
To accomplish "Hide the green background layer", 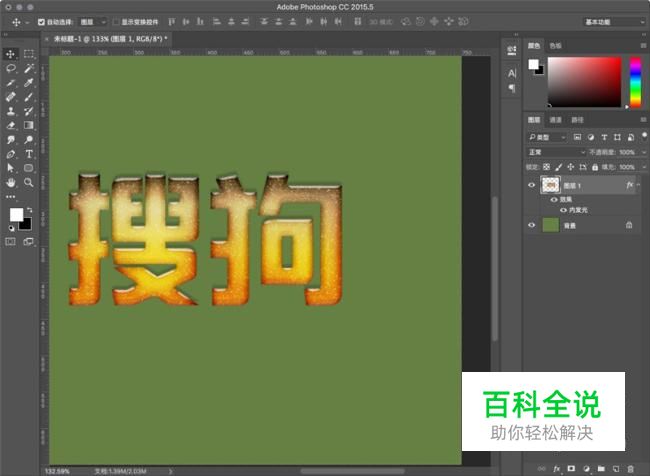I will coord(531,225).
